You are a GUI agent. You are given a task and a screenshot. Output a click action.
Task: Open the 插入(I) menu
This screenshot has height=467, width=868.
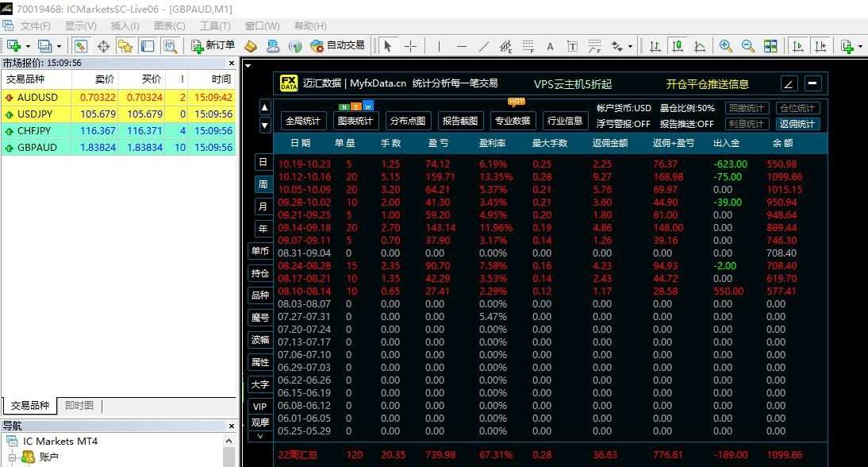click(x=125, y=26)
